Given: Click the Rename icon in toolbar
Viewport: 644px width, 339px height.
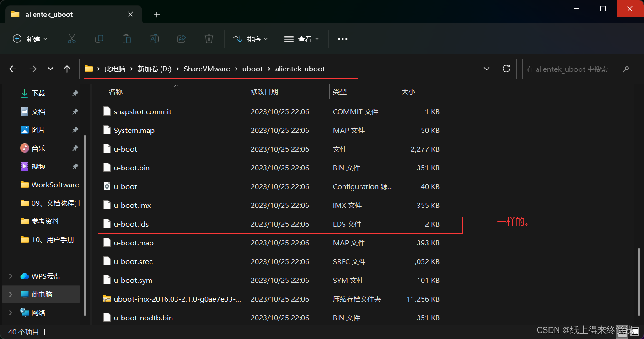Looking at the screenshot, I should (x=154, y=39).
